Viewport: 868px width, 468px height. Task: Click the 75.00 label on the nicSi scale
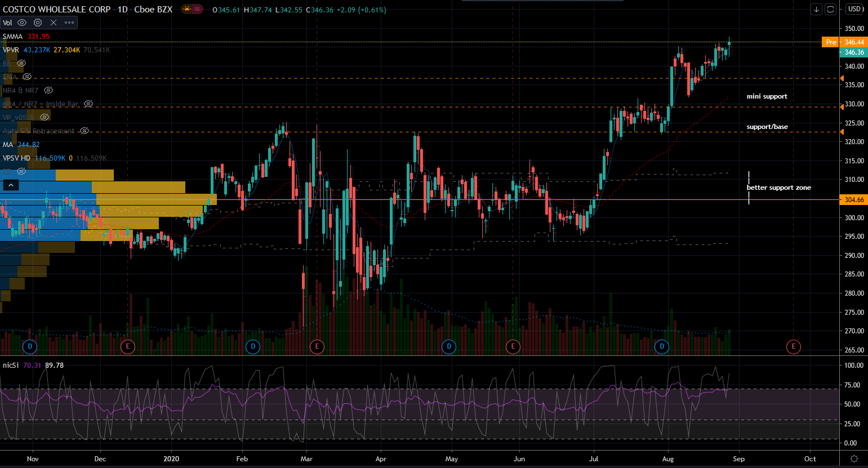click(853, 385)
